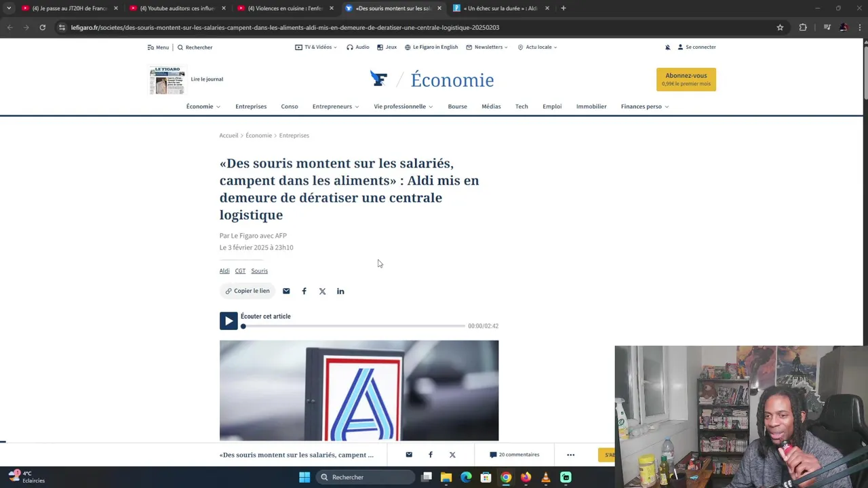Open the Audio headphones link

click(358, 47)
